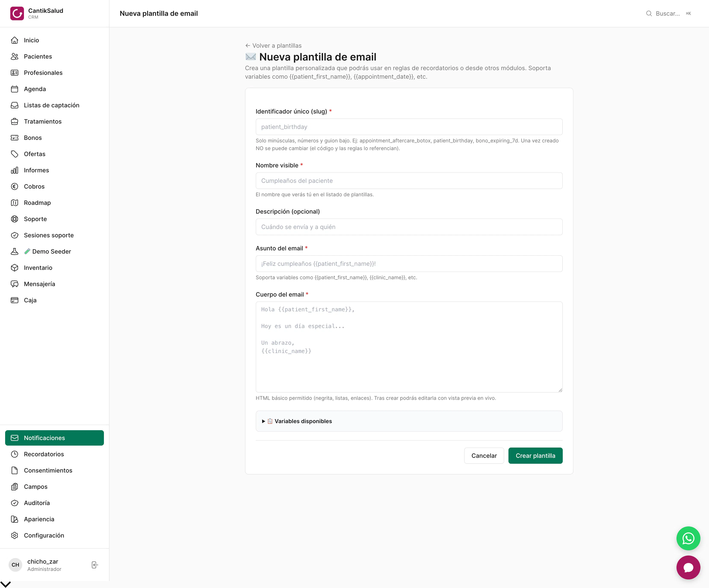
Task: Click the Campos clipboard icon
Action: pyautogui.click(x=15, y=486)
